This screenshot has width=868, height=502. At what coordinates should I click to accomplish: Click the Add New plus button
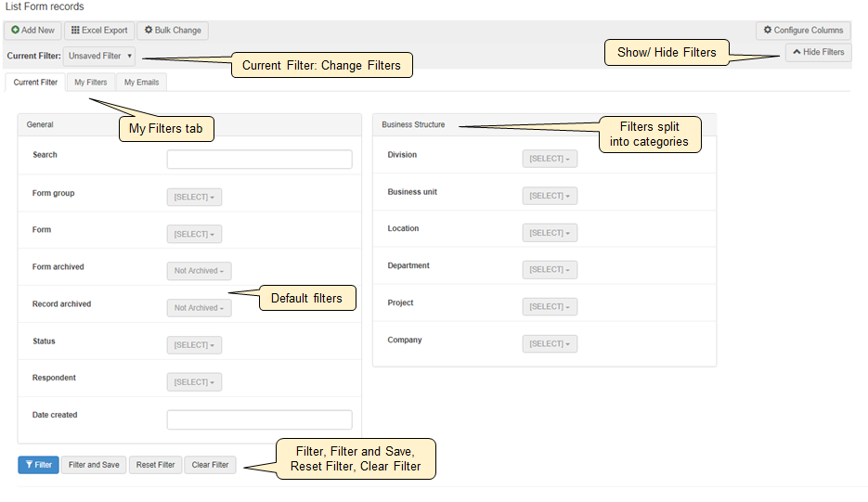click(33, 31)
